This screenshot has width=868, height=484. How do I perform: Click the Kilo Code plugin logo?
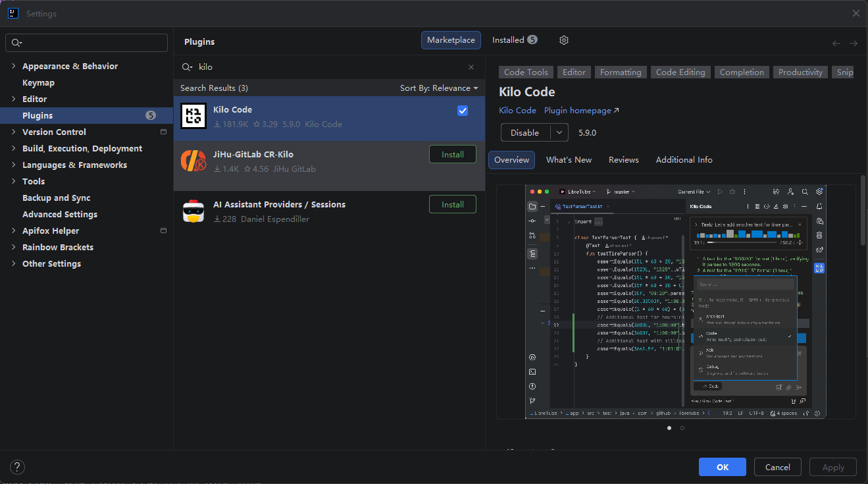pyautogui.click(x=193, y=116)
